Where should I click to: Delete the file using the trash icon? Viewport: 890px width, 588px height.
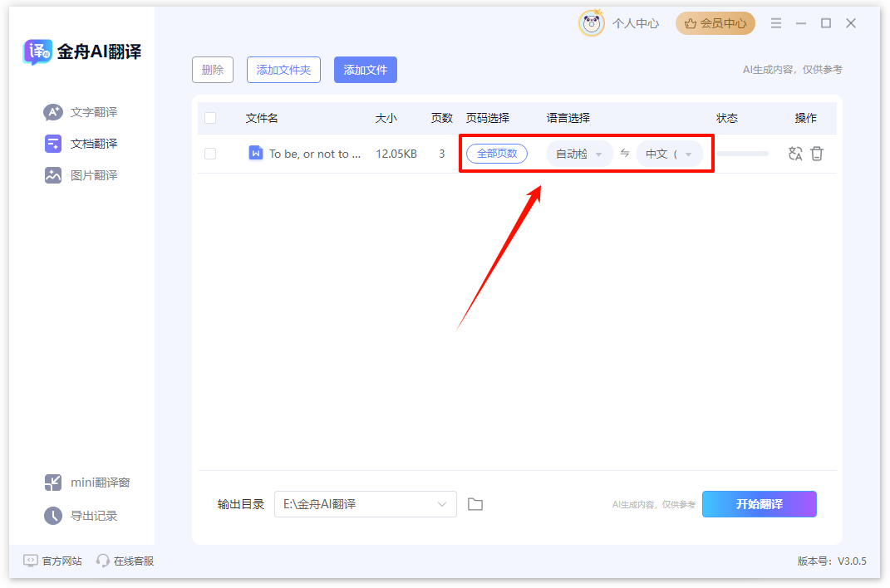coord(817,154)
